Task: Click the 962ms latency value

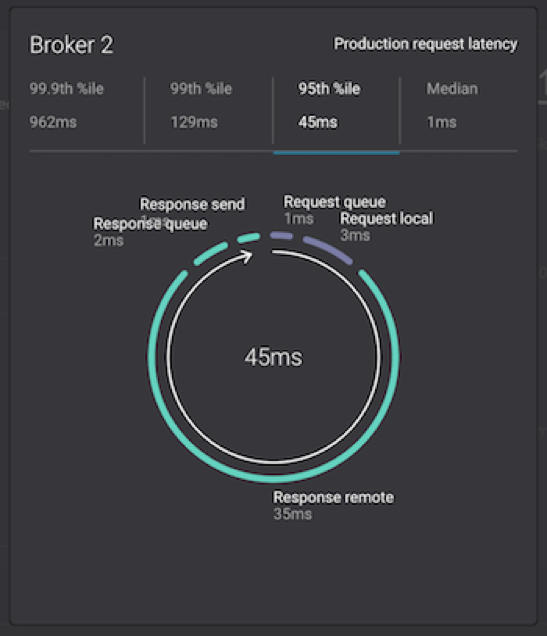Action: pos(53,122)
